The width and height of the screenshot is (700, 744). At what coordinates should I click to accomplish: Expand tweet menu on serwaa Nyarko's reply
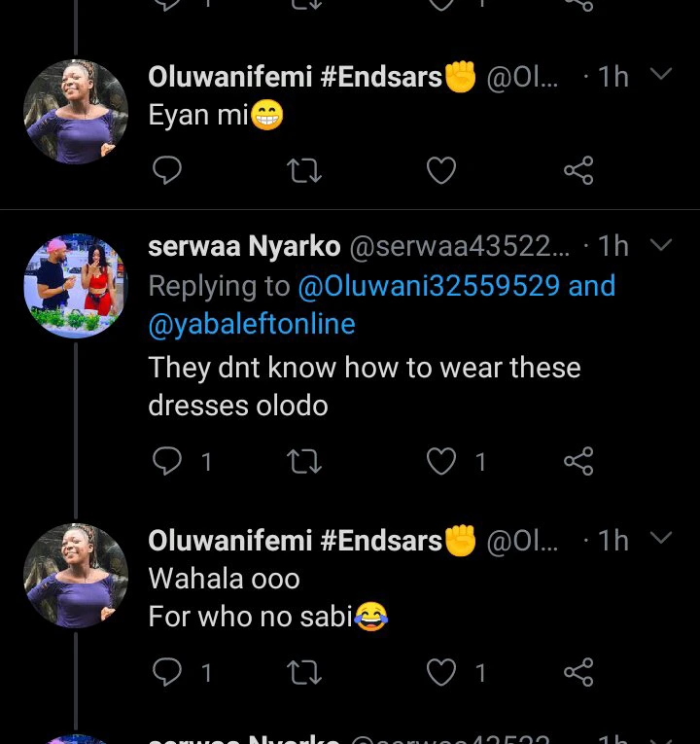click(661, 246)
